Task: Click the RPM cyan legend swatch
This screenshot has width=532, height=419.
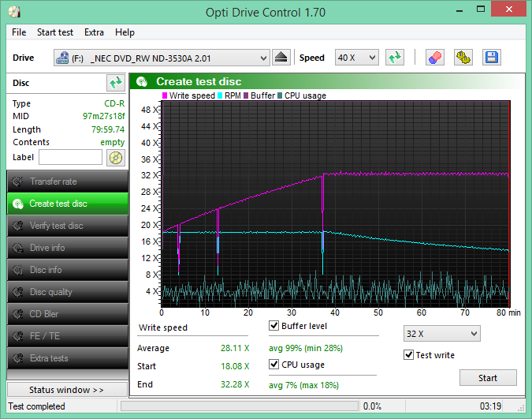Action: click(x=220, y=95)
